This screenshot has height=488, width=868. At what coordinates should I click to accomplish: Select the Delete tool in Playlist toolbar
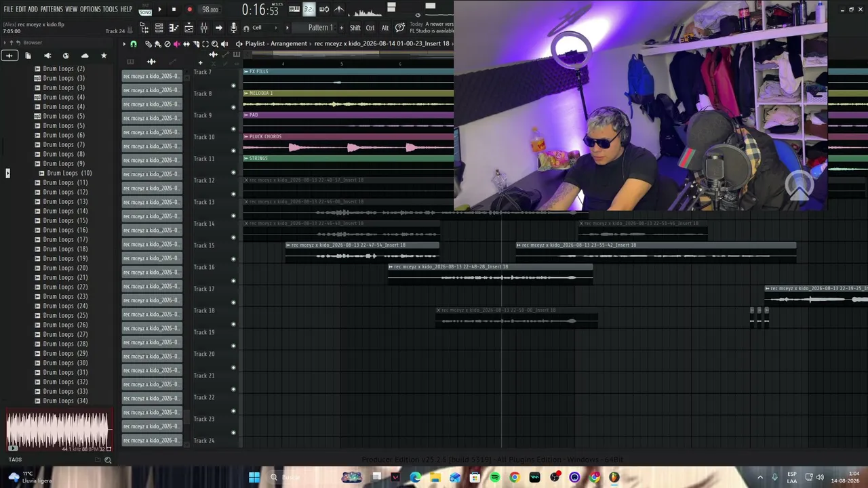(x=167, y=44)
